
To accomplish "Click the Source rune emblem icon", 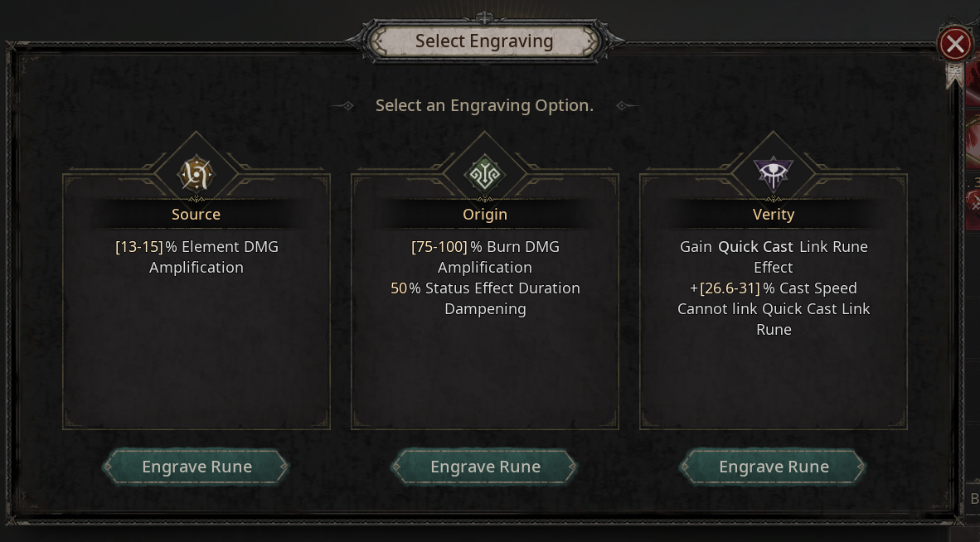I will 196,175.
